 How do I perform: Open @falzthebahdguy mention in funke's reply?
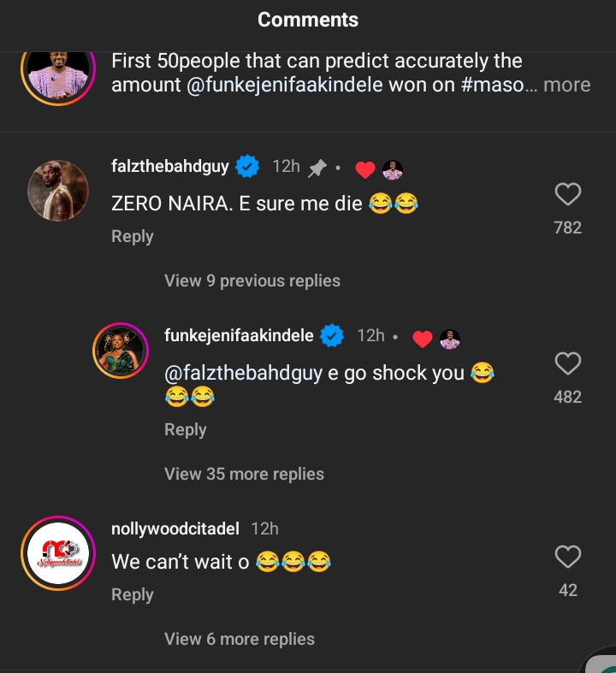pyautogui.click(x=244, y=374)
